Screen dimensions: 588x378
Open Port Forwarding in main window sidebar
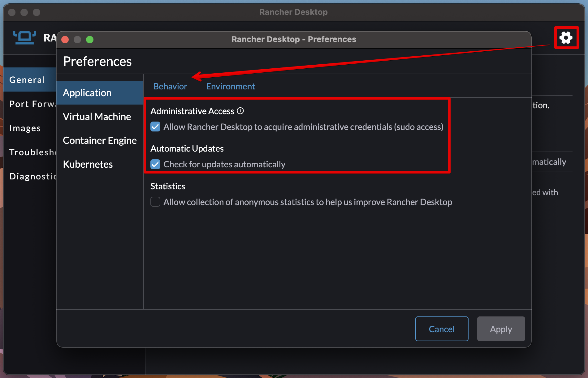pos(30,104)
